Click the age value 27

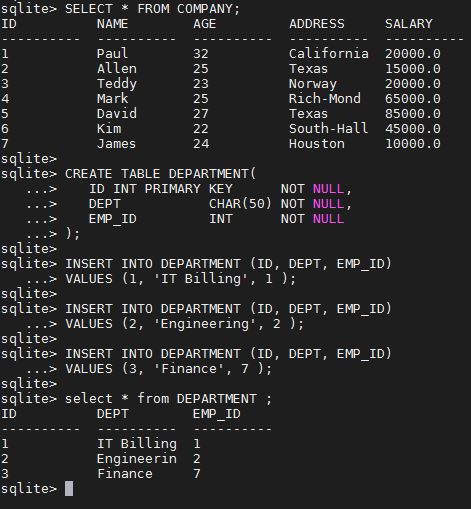[x=201, y=114]
